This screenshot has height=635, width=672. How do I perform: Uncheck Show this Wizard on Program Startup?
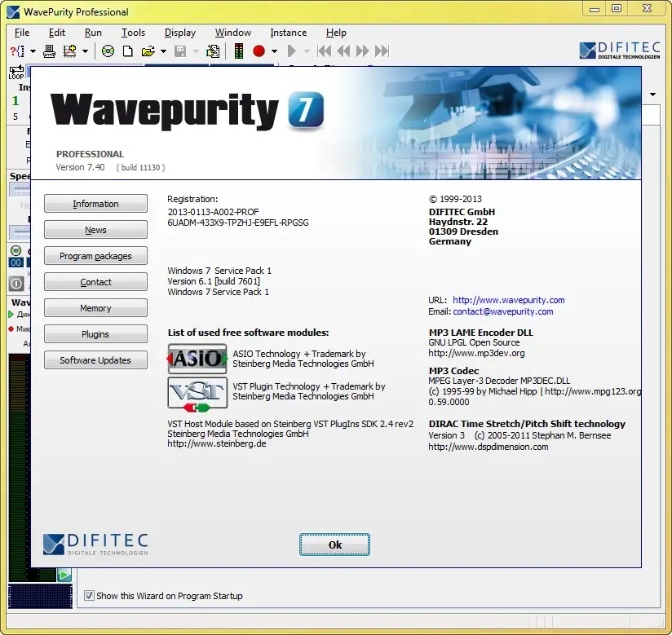(89, 596)
